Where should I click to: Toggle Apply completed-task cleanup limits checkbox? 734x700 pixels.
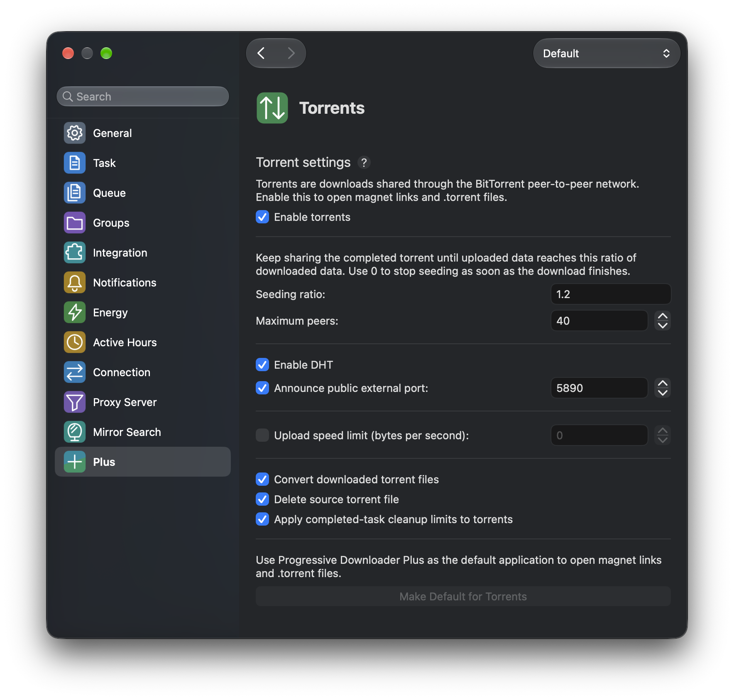tap(262, 519)
